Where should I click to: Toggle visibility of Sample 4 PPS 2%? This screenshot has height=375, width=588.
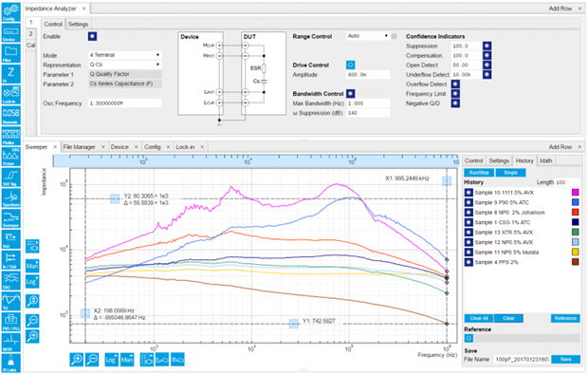click(469, 262)
